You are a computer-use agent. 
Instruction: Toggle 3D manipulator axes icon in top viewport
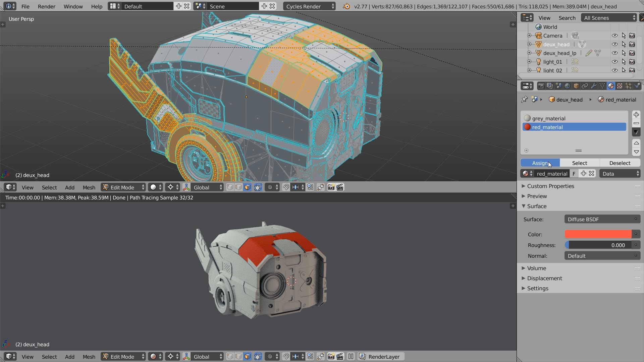pyautogui.click(x=186, y=187)
